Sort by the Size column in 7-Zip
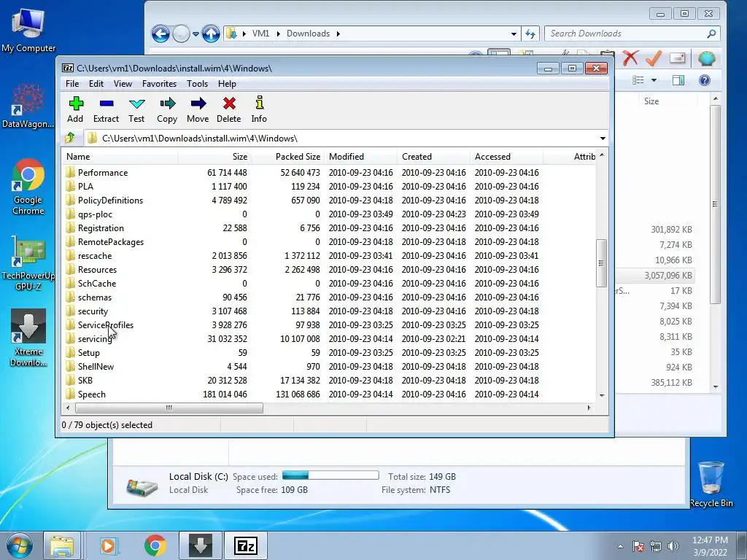This screenshot has width=747, height=560. pyautogui.click(x=214, y=157)
